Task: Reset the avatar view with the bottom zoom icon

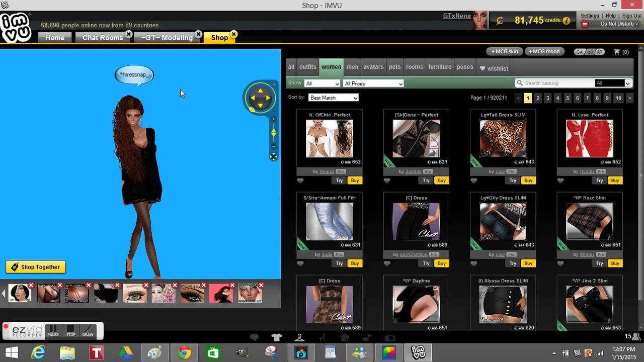Action: coord(273,157)
